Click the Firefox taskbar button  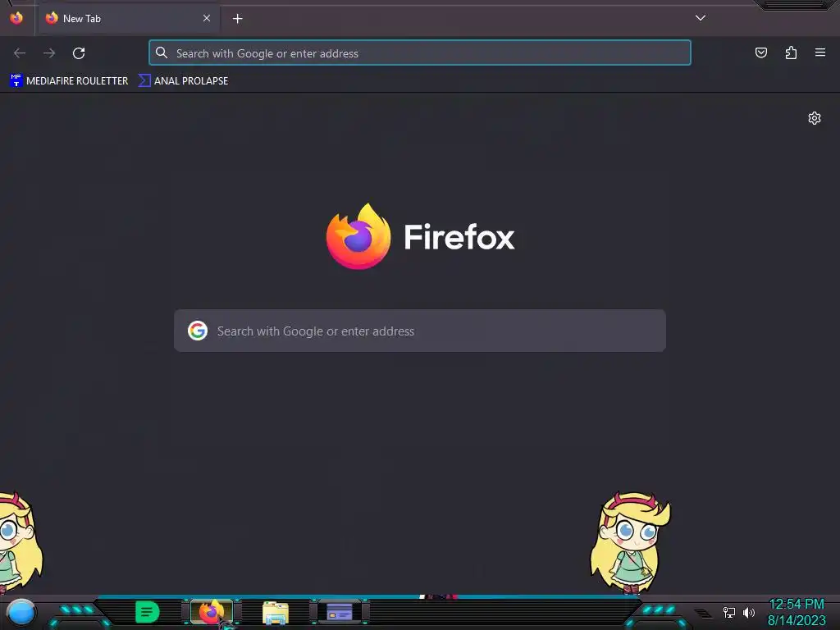pos(212,612)
